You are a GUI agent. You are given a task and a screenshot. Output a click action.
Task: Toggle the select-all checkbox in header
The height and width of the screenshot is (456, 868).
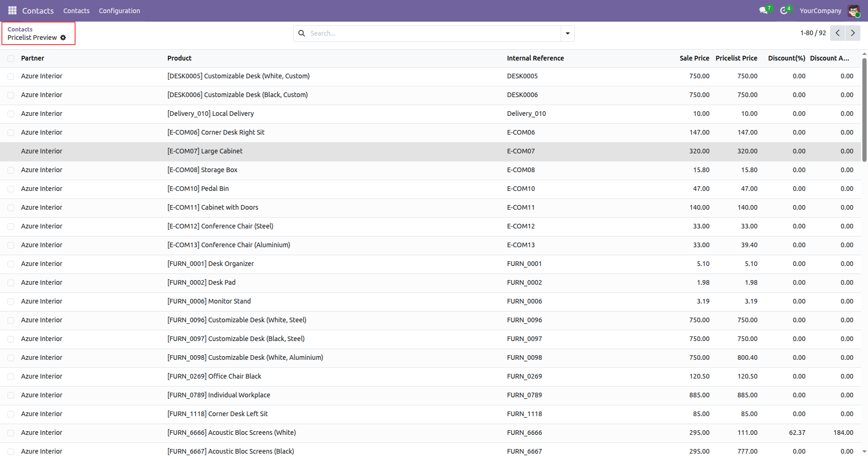(11, 59)
